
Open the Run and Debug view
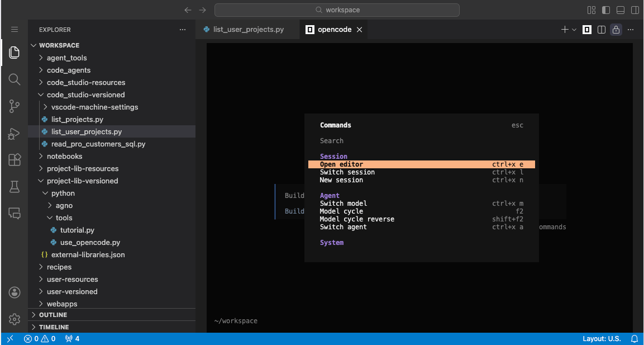click(14, 133)
